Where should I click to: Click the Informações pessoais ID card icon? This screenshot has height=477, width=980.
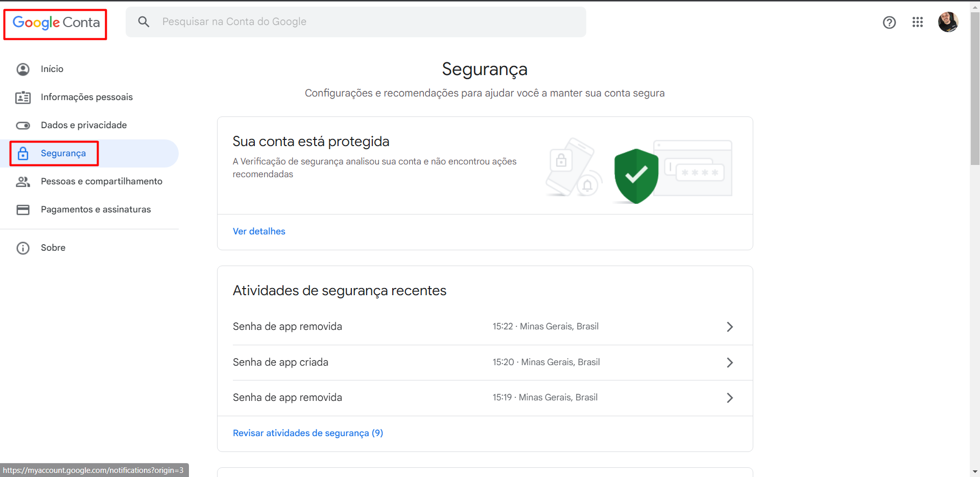[x=23, y=97]
